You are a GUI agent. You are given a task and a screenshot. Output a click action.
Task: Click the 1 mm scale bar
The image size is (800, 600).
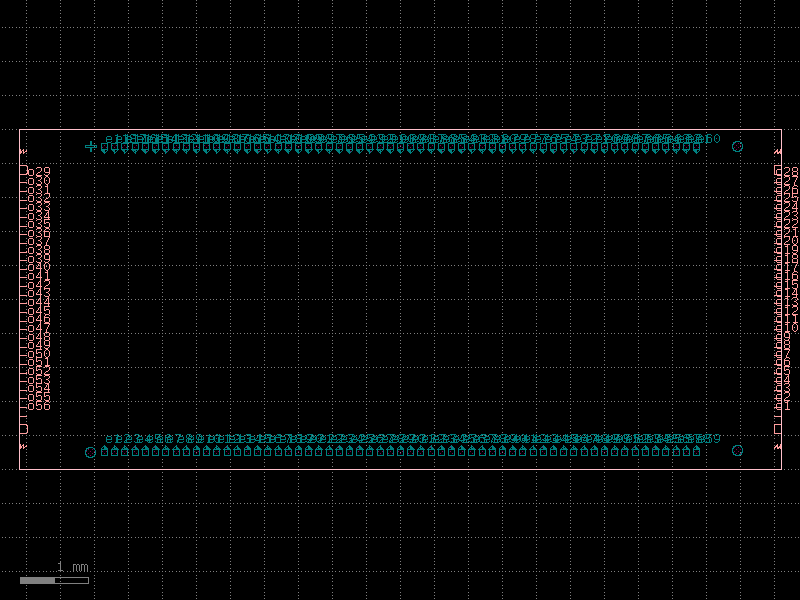pyautogui.click(x=54, y=580)
